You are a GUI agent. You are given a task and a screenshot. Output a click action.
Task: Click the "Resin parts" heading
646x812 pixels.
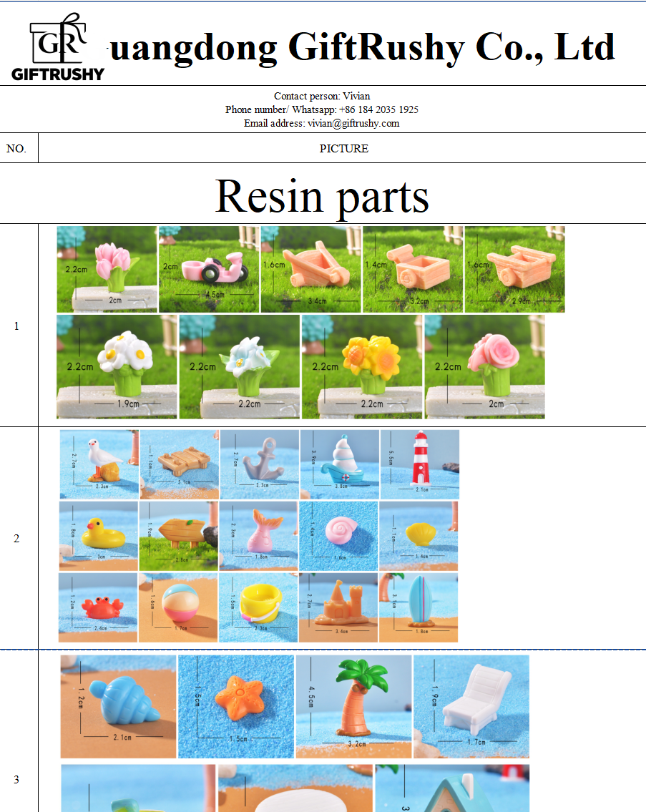(x=322, y=195)
